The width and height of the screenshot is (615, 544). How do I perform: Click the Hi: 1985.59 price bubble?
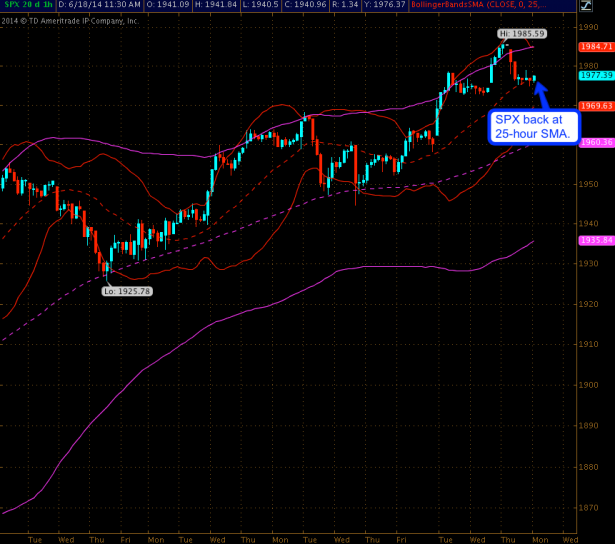point(519,35)
